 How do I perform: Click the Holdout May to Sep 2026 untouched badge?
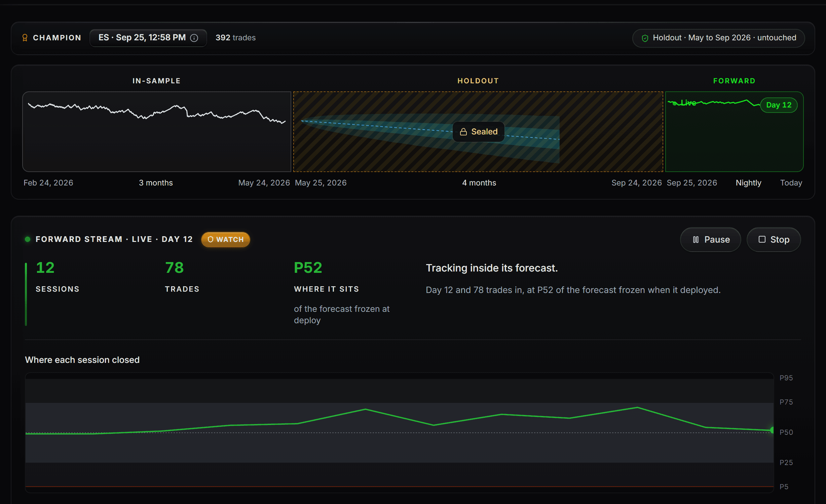point(718,38)
